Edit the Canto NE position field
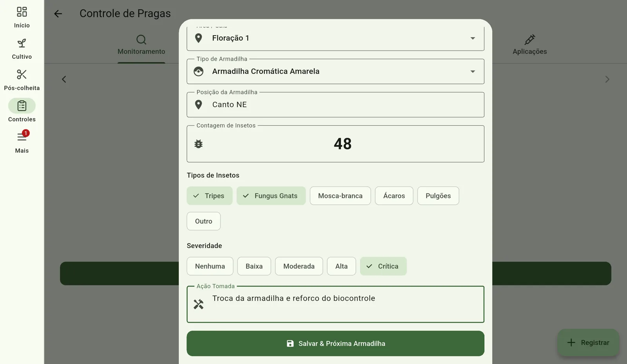 pyautogui.click(x=335, y=105)
